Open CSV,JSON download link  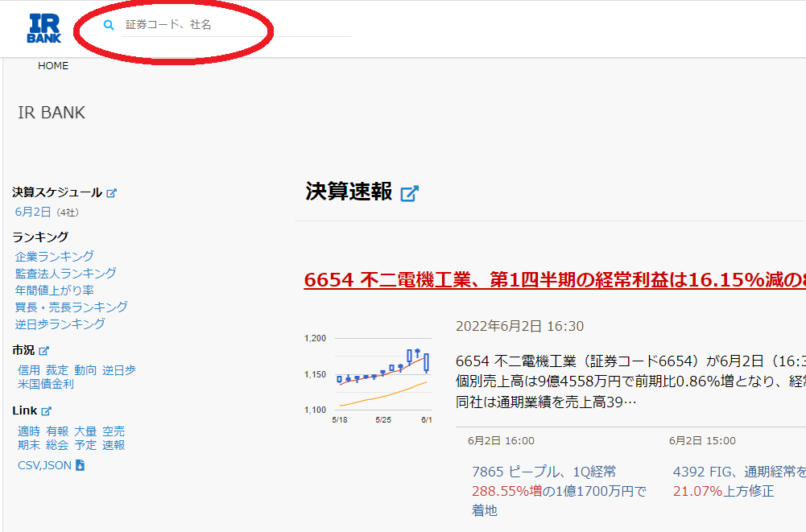coord(45,465)
